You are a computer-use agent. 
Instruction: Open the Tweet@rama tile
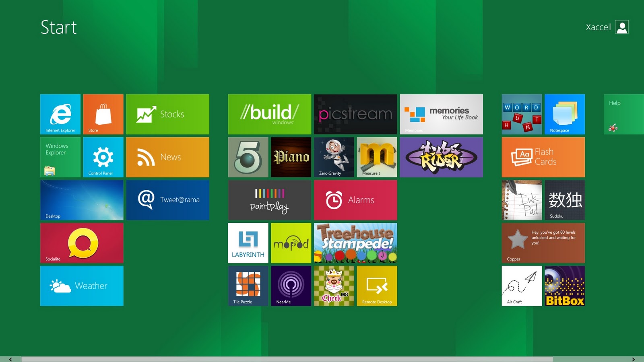coord(168,200)
